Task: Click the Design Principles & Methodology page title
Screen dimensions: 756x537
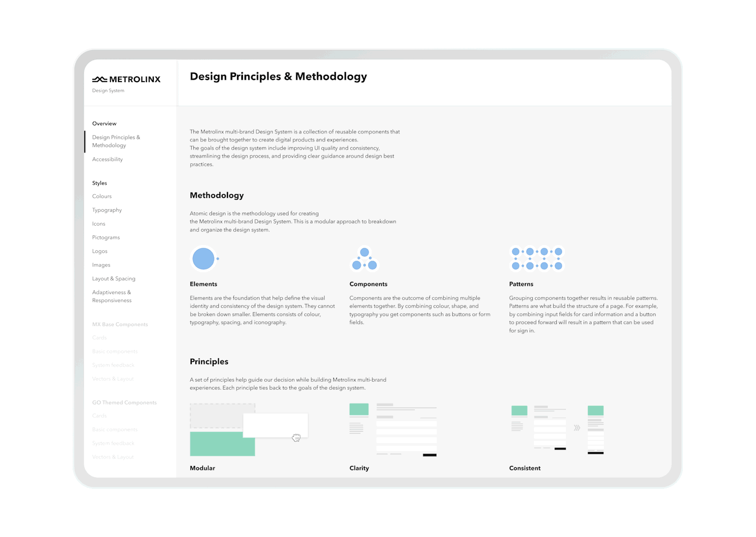Action: tap(278, 77)
